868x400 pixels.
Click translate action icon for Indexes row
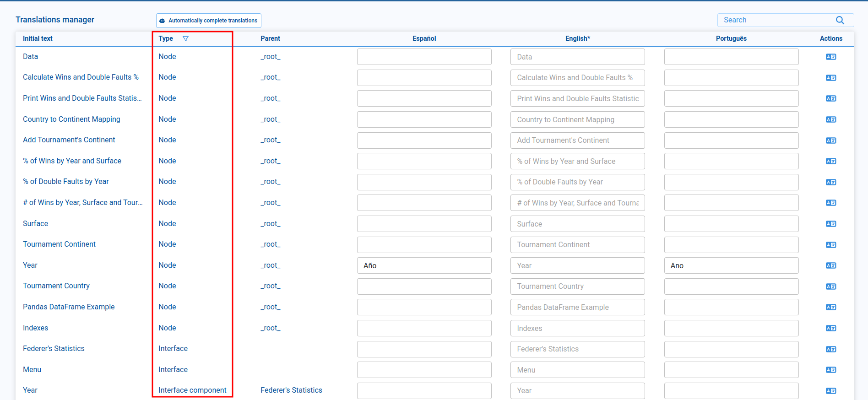[x=830, y=328]
